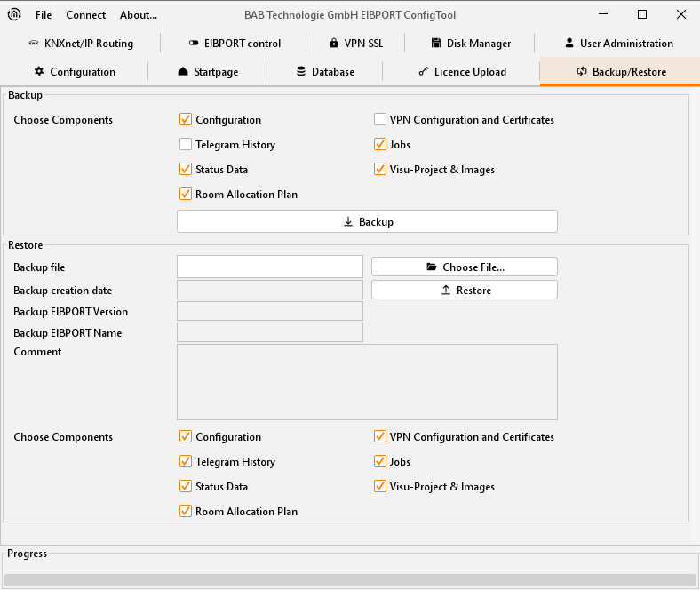Click the VPN SSL lock icon
Screen dimensions: 700x590
point(334,44)
